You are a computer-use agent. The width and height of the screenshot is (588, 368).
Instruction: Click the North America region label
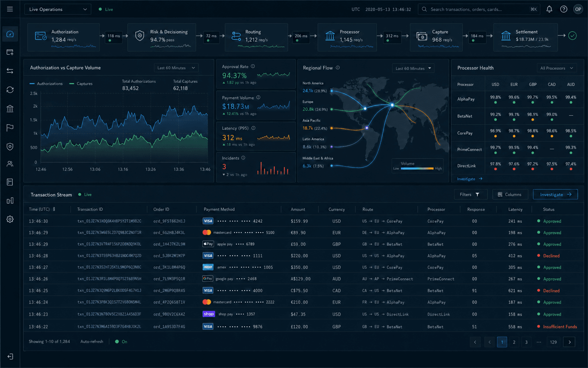[313, 83]
